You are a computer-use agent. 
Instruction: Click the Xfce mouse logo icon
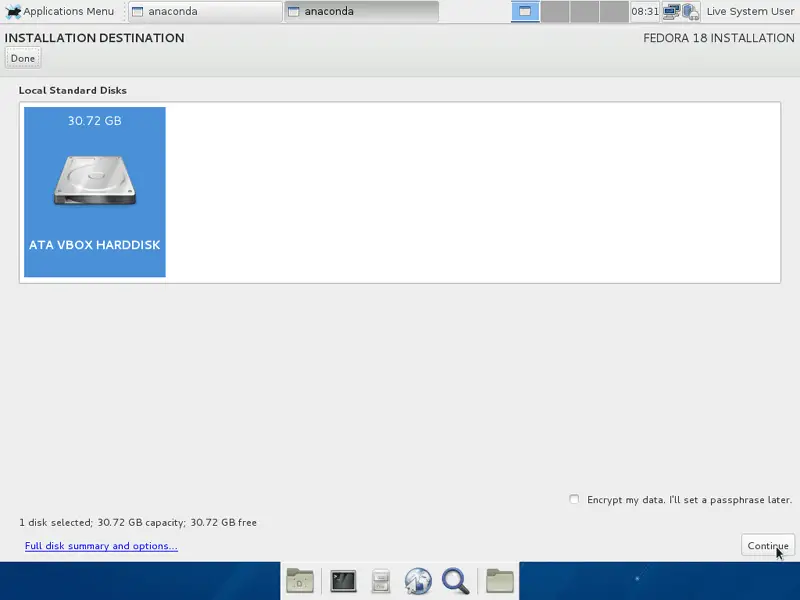[13, 11]
